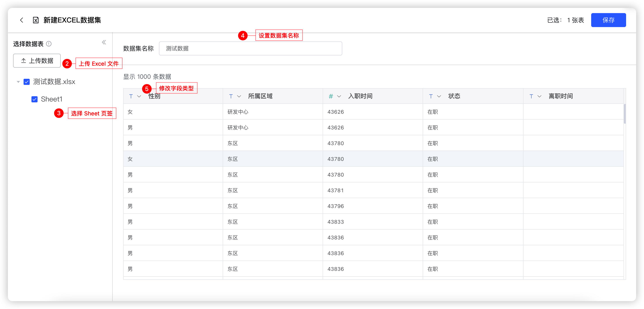Image resolution: width=644 pixels, height=309 pixels.
Task: Collapse the left panel using double-chevron icon
Action: (x=104, y=42)
